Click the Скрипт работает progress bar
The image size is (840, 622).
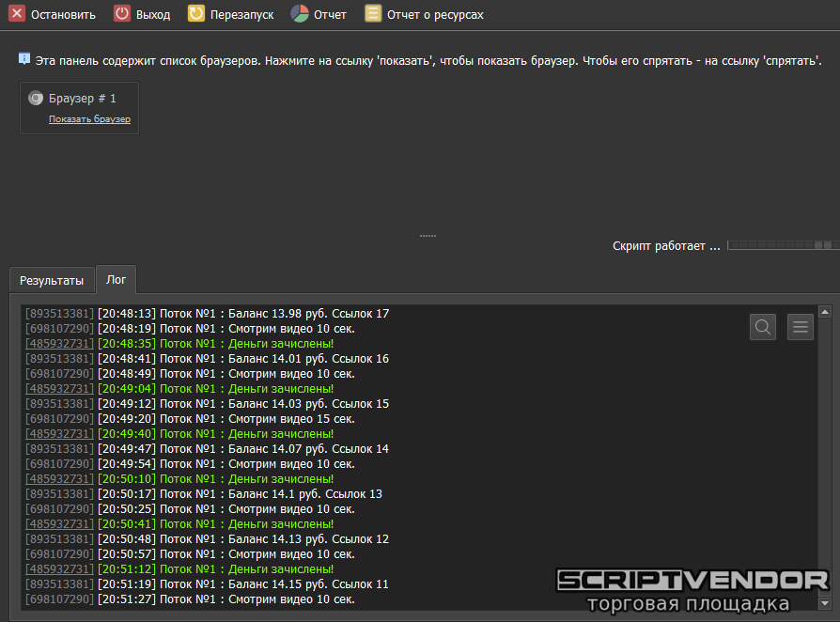tap(781, 245)
